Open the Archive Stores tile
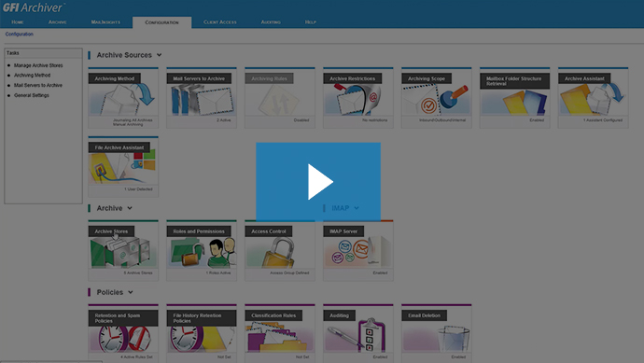 (x=123, y=250)
